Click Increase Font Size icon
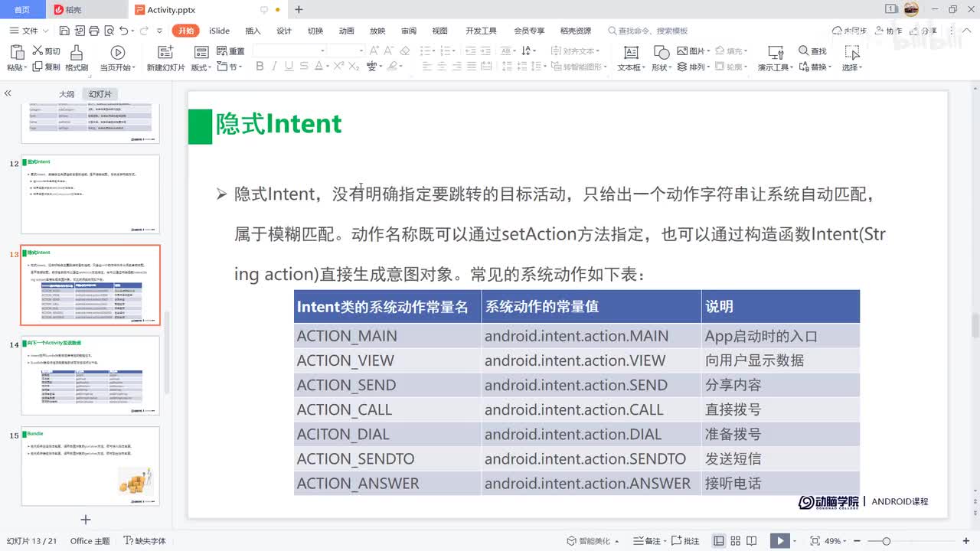This screenshot has width=980, height=551. (375, 51)
